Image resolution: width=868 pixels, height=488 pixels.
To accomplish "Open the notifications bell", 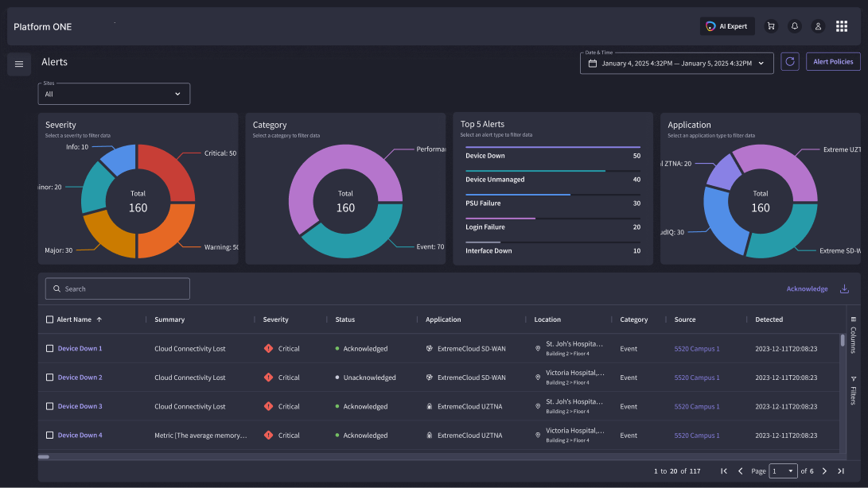I will point(794,26).
